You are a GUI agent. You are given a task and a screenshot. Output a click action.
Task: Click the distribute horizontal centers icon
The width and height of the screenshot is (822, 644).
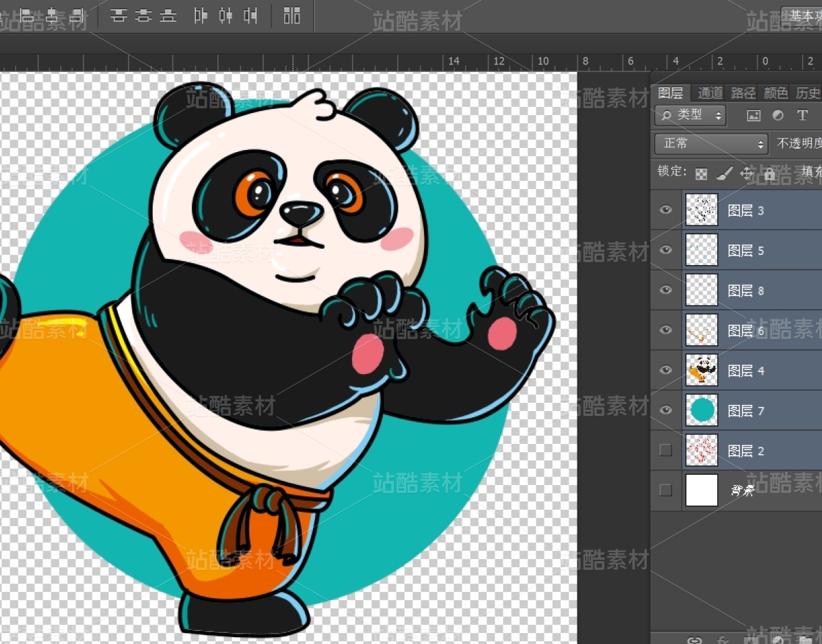225,15
